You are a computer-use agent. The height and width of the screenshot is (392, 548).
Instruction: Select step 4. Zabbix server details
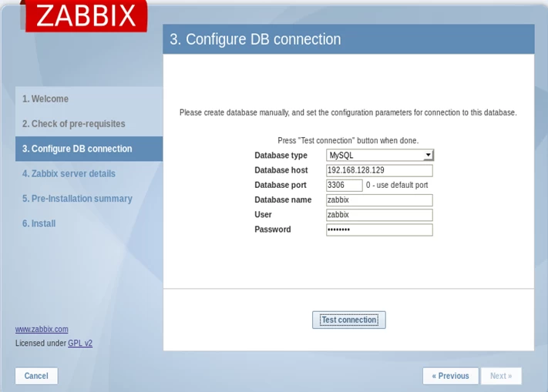coord(89,173)
